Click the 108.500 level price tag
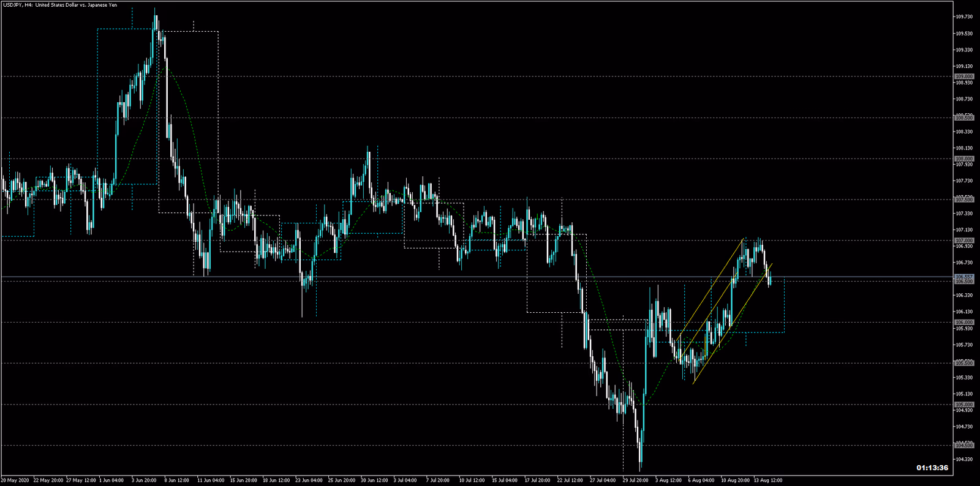The image size is (980, 486). 964,118
